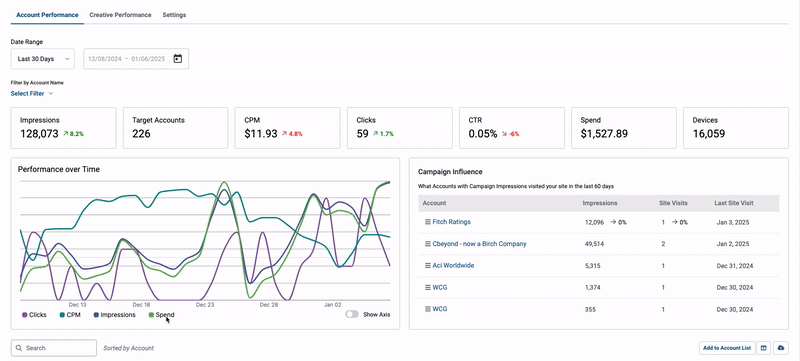Click the Spend value $1,527.89

(604, 134)
